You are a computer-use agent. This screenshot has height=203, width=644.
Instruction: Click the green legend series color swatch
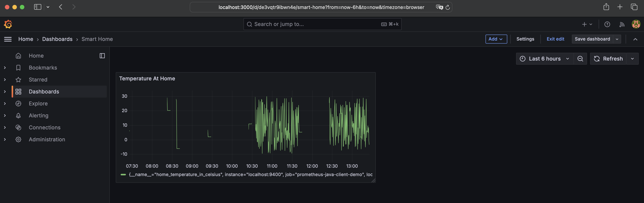point(123,175)
